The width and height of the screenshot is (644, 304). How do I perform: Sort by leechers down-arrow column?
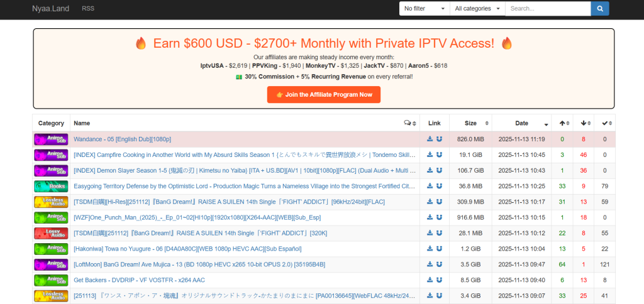[583, 123]
